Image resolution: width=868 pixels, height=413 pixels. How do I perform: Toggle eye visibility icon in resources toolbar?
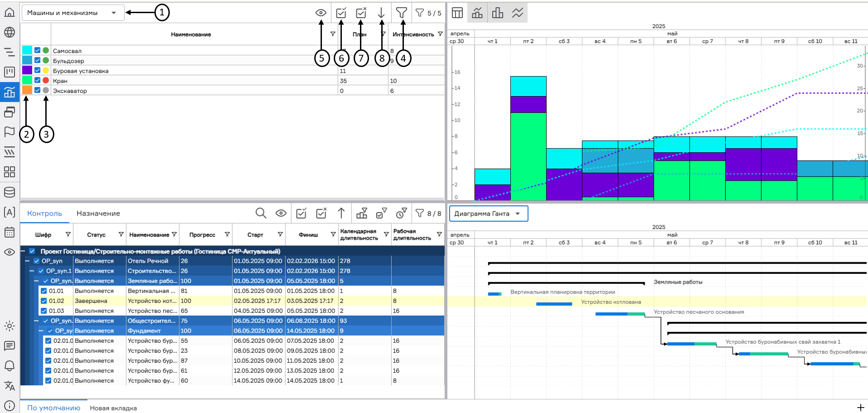tap(321, 13)
